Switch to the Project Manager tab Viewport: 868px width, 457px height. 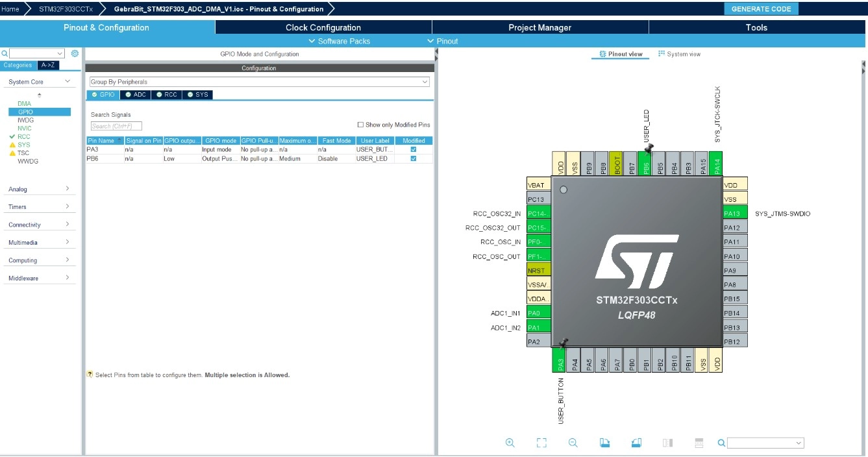point(540,27)
